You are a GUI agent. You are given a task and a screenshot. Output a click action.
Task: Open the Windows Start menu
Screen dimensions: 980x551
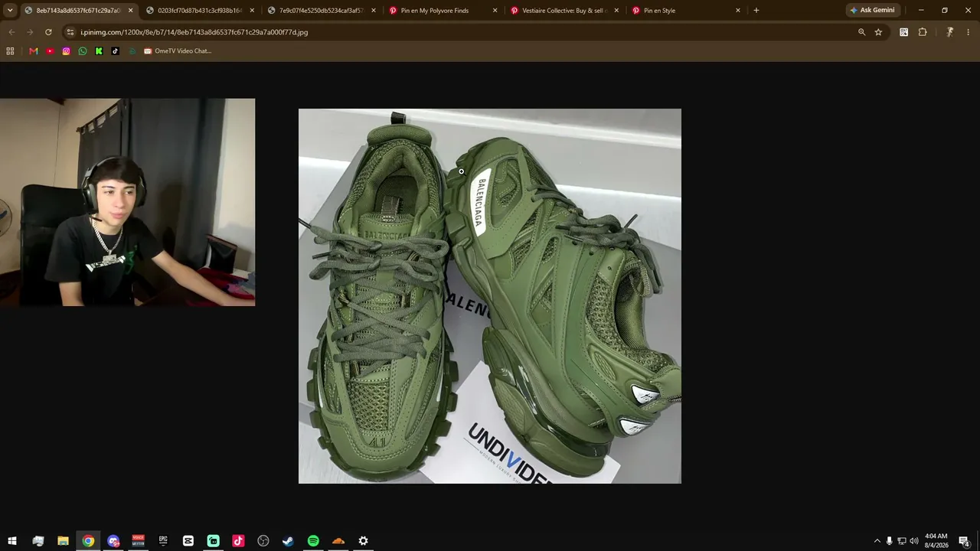pos(12,541)
